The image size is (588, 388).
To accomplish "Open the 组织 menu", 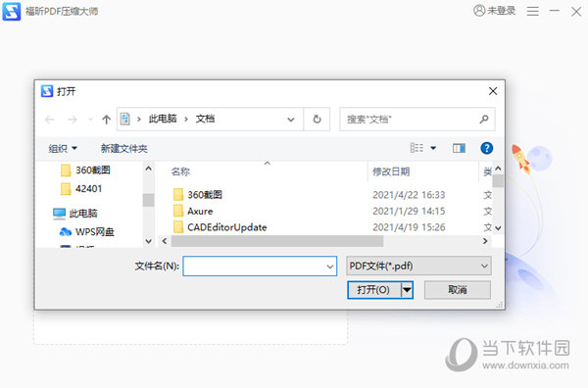I will (63, 149).
